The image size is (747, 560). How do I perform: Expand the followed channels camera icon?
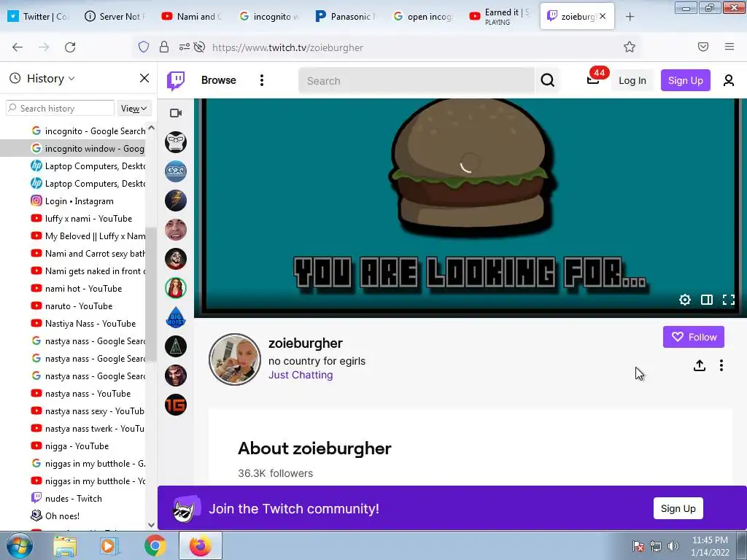[x=176, y=113]
